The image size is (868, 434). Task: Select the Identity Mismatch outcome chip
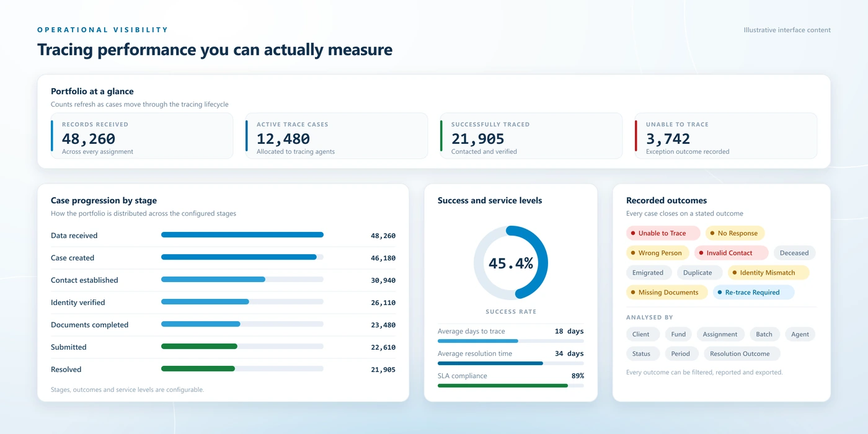point(768,273)
